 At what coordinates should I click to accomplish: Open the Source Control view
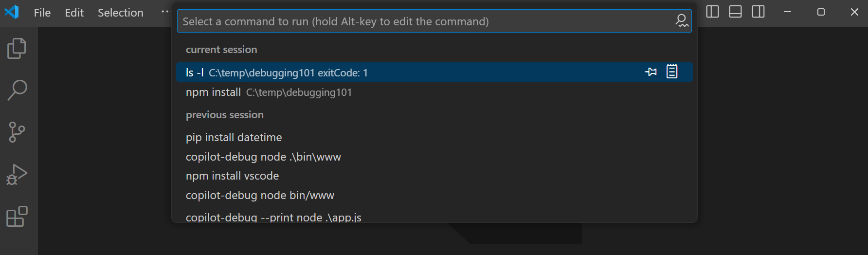(17, 132)
